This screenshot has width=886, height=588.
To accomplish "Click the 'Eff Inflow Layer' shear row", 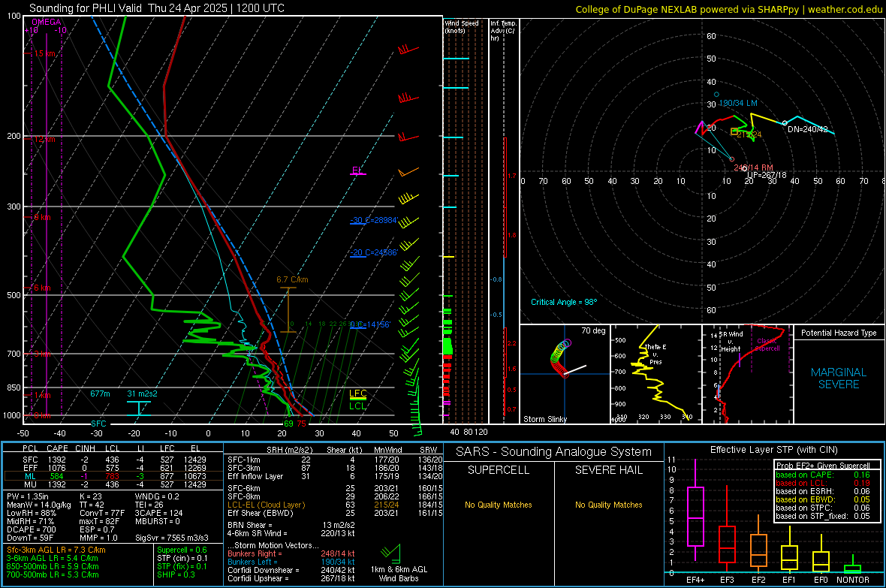I will (335, 476).
